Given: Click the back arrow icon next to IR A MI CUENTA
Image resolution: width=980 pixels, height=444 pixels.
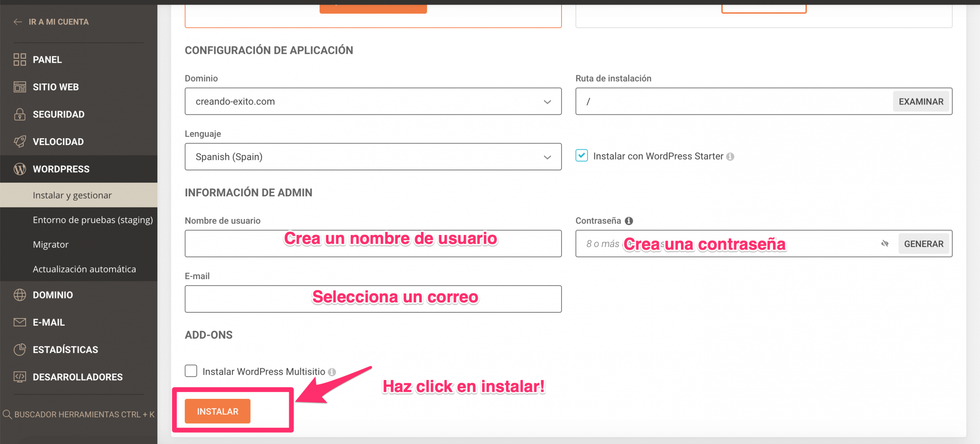Looking at the screenshot, I should pyautogui.click(x=18, y=22).
